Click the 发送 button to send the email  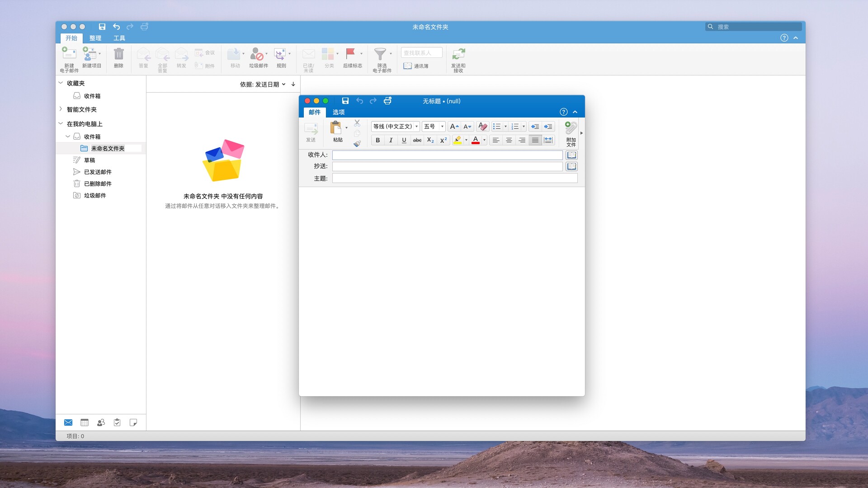pyautogui.click(x=311, y=132)
